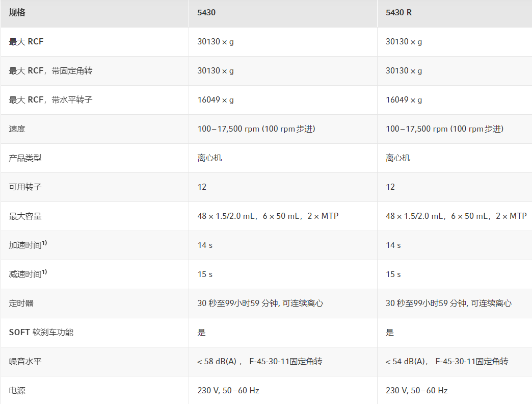Image resolution: width=532 pixels, height=404 pixels.
Task: Click 产品类型 value in 5430 column
Action: coord(209,158)
